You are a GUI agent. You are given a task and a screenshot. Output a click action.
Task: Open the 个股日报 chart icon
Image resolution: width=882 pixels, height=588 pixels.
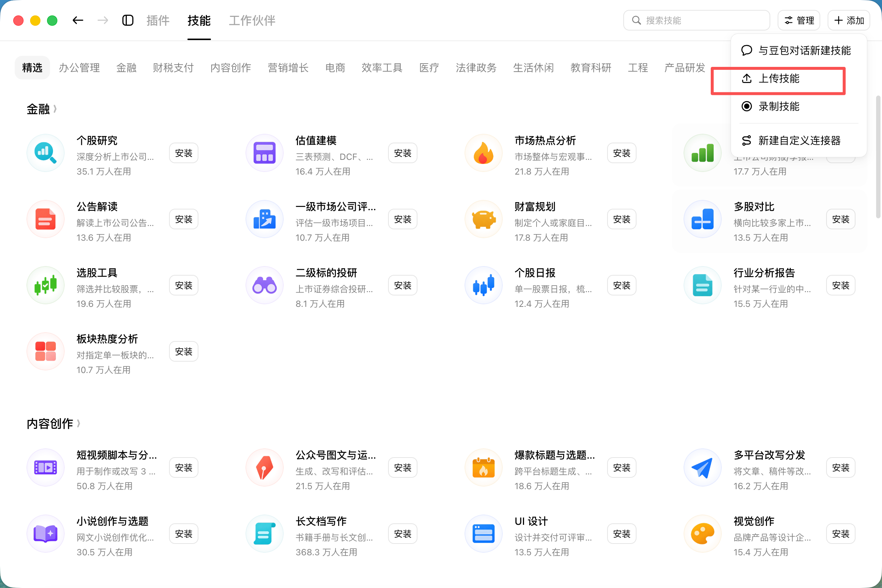click(483, 285)
